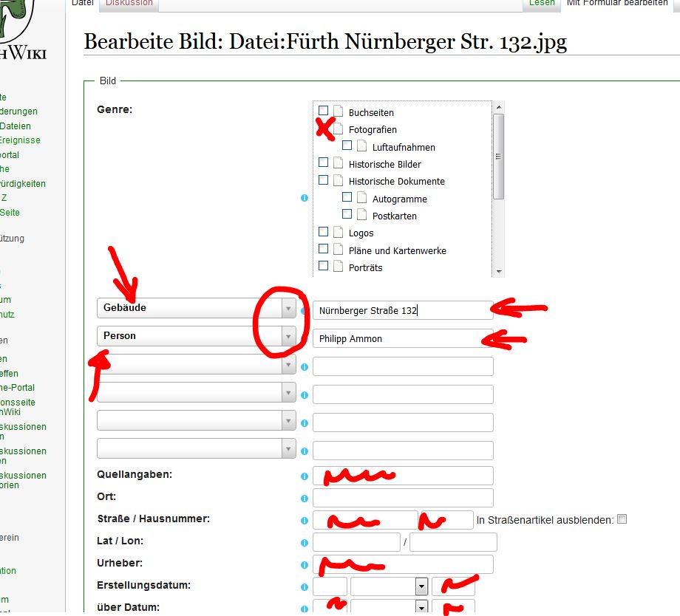
Task: Click info icon beside Lat / Lon field
Action: pyautogui.click(x=304, y=543)
